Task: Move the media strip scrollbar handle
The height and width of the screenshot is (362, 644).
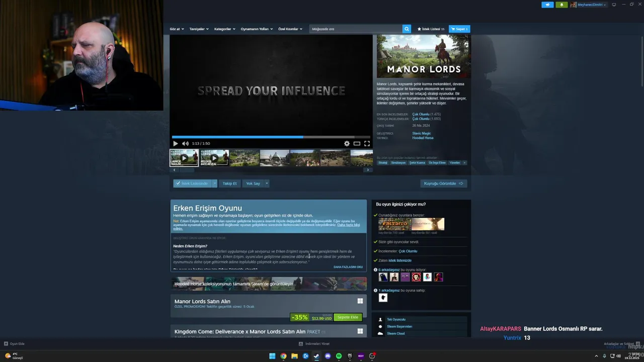Action: tap(187, 170)
